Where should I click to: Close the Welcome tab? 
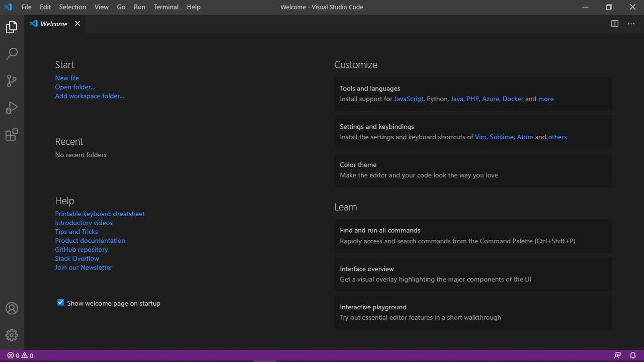[77, 24]
